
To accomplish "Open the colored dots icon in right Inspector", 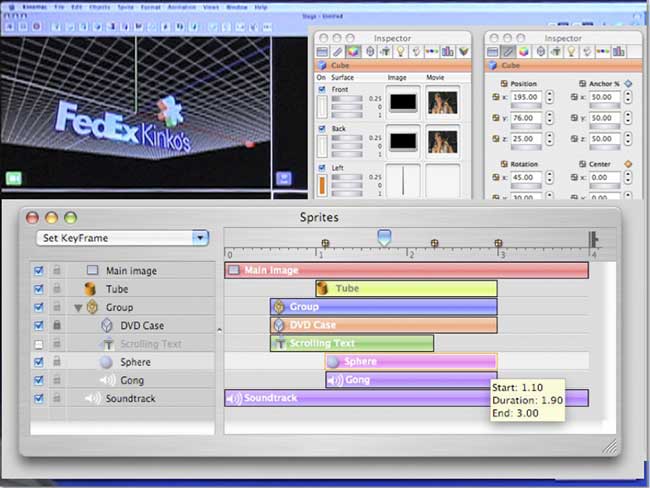I will point(602,51).
